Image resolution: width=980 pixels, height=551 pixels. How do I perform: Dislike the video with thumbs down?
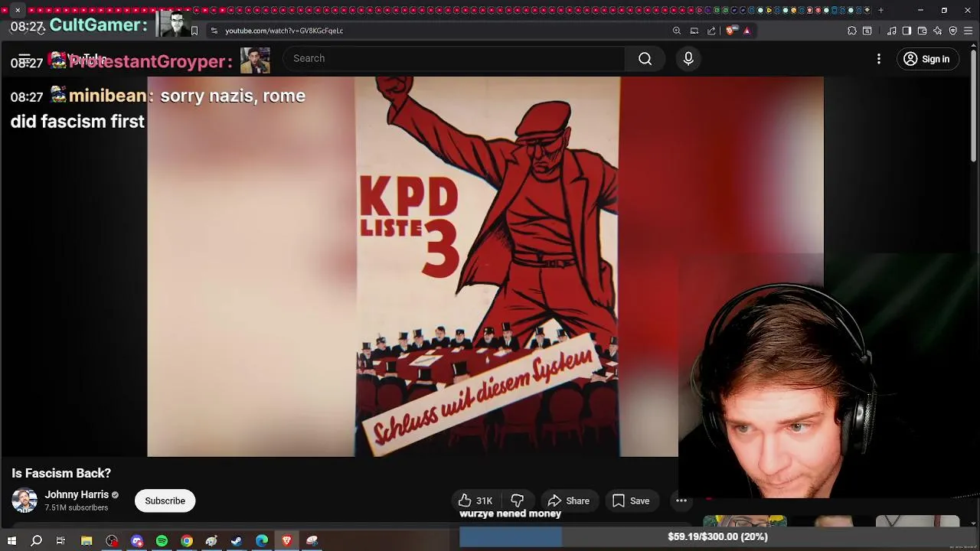[x=518, y=500]
